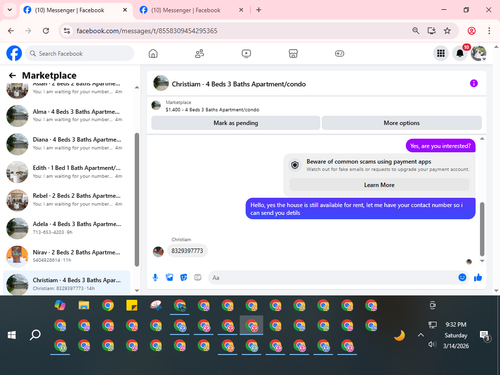Select the first Messenger browser tab
Screen dimensions: 500x375
(x=76, y=10)
